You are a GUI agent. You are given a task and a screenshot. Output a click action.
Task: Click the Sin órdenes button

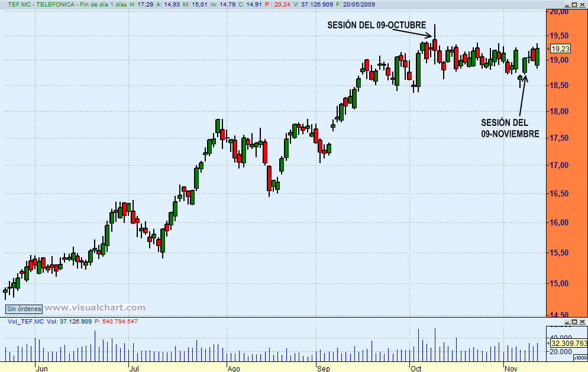click(x=24, y=309)
